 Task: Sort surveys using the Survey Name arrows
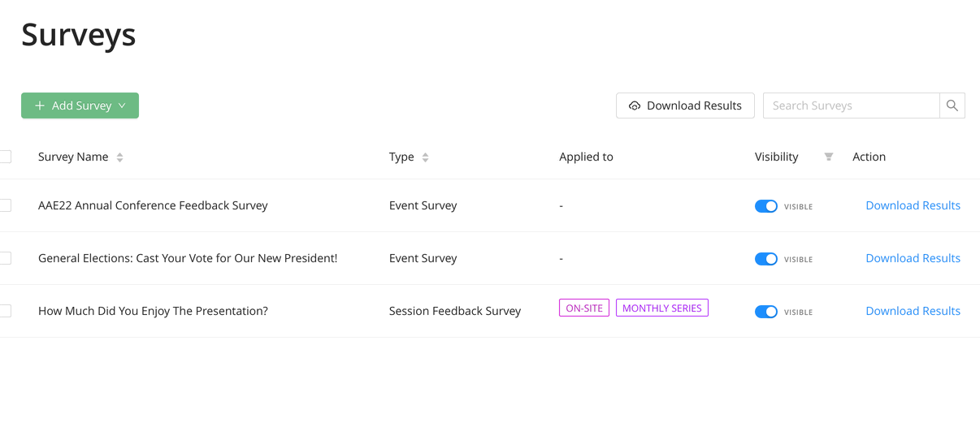coord(119,157)
